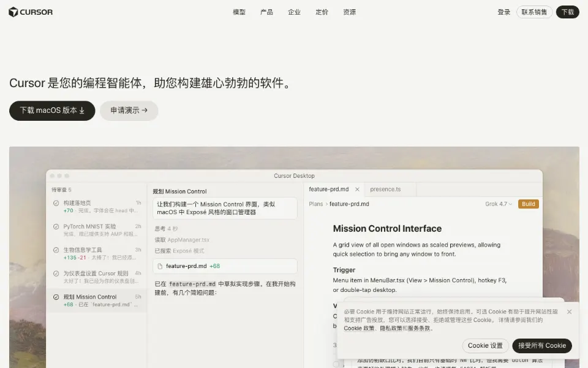The height and width of the screenshot is (368, 588).
Task: Click the 读取 AppManager.tsx step
Action: [x=182, y=240]
